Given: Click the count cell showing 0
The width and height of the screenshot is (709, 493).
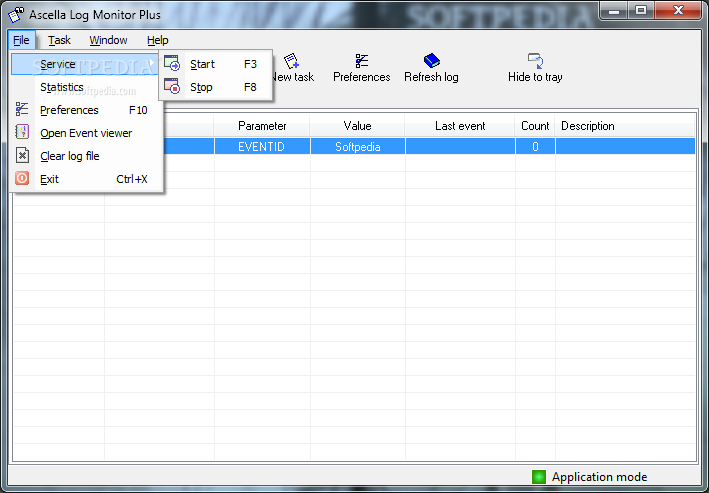Looking at the screenshot, I should pyautogui.click(x=535, y=147).
